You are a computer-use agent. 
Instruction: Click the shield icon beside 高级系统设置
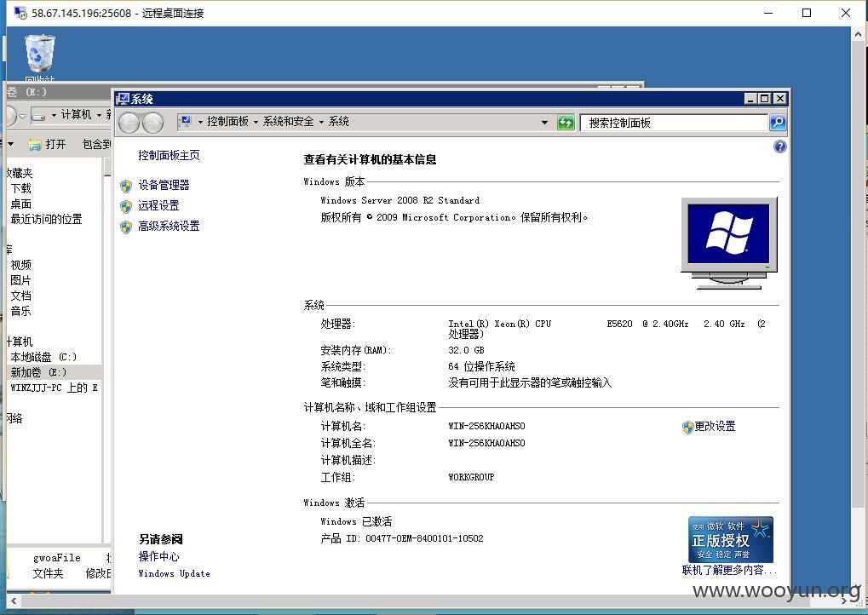tap(126, 227)
